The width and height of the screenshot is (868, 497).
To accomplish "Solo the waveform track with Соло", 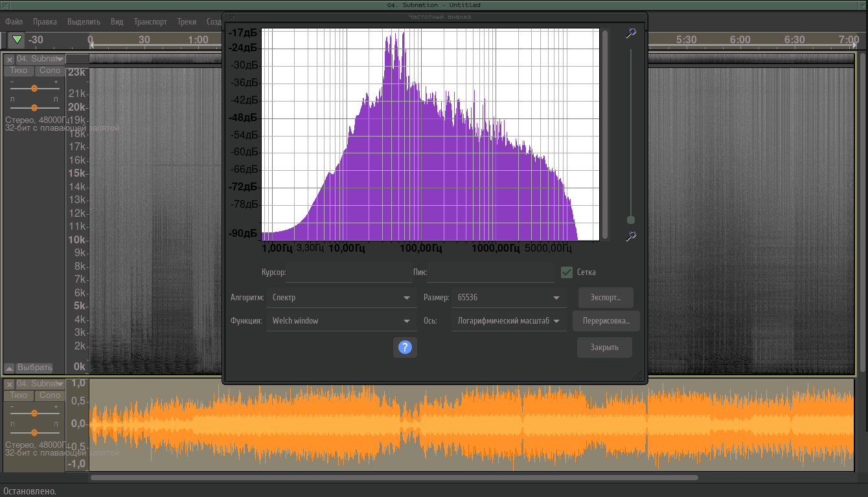I will pyautogui.click(x=49, y=395).
